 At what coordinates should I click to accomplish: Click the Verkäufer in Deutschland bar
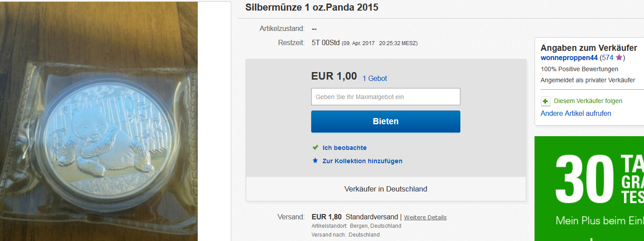(x=385, y=189)
